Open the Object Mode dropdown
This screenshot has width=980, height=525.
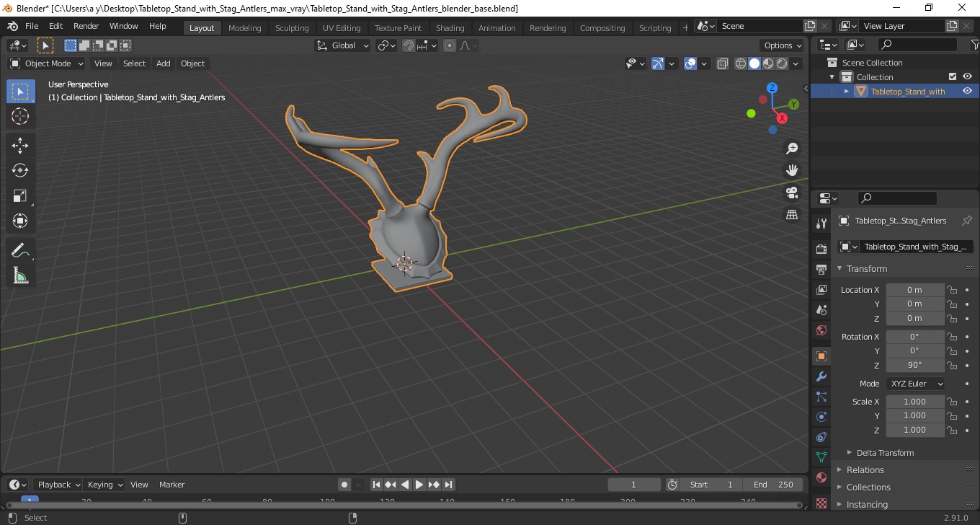point(47,63)
